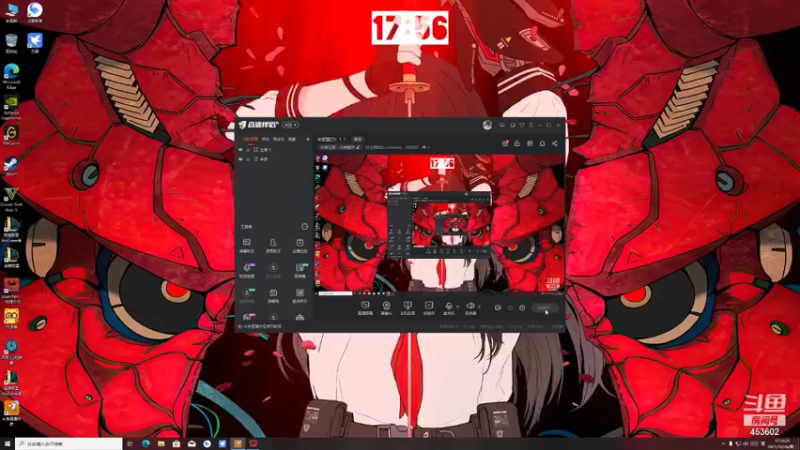Click the record camera icon left of gear
Viewport: 800px width, 450px height.
click(x=498, y=308)
